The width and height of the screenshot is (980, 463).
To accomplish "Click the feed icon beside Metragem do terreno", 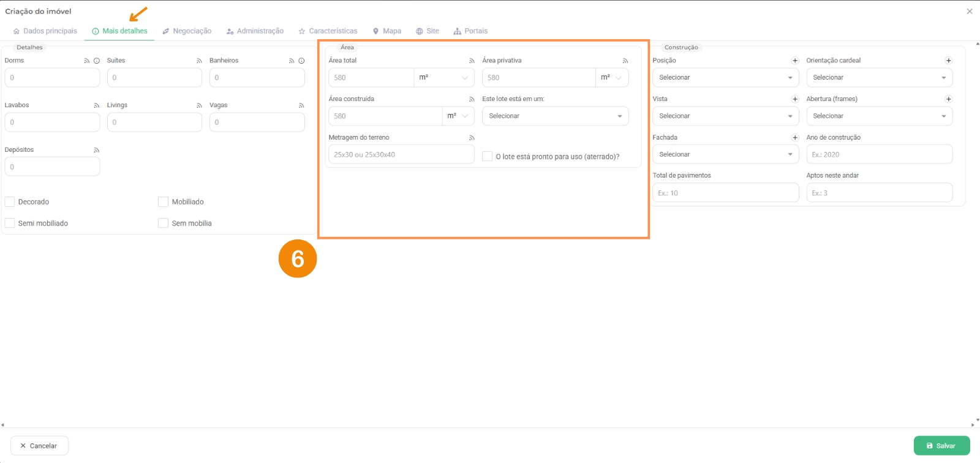I will [x=472, y=138].
